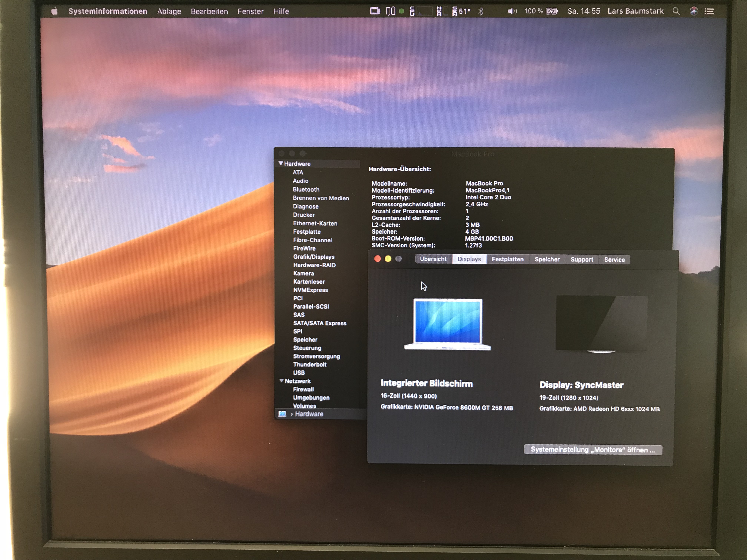Image resolution: width=747 pixels, height=560 pixels.
Task: Select Drucker in the sidebar
Action: 304,215
